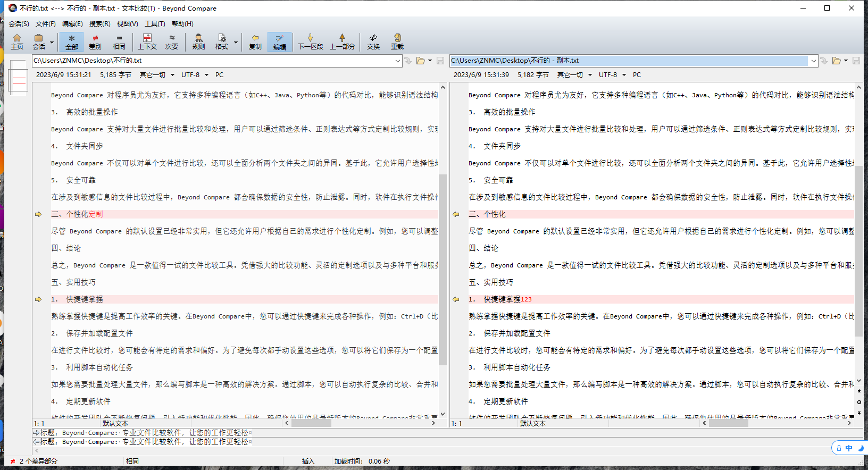Screen dimensions: 868x470
Task: Open the 规则 rules dialog
Action: pos(198,41)
